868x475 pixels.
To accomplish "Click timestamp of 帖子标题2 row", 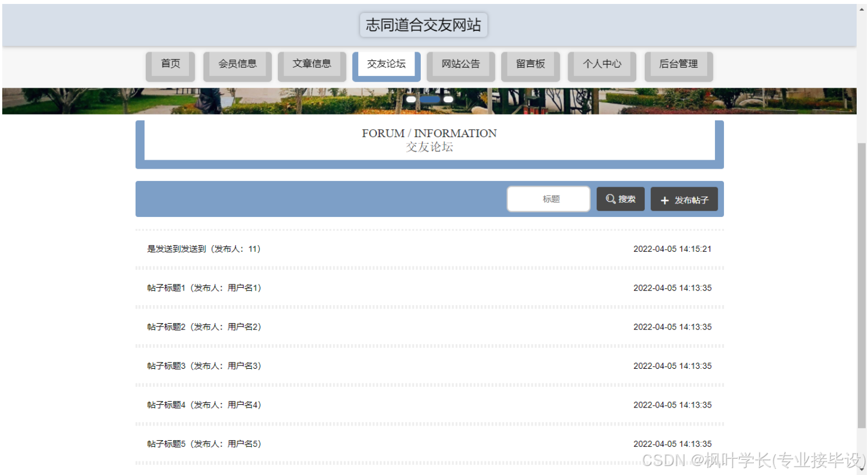I will pyautogui.click(x=672, y=327).
